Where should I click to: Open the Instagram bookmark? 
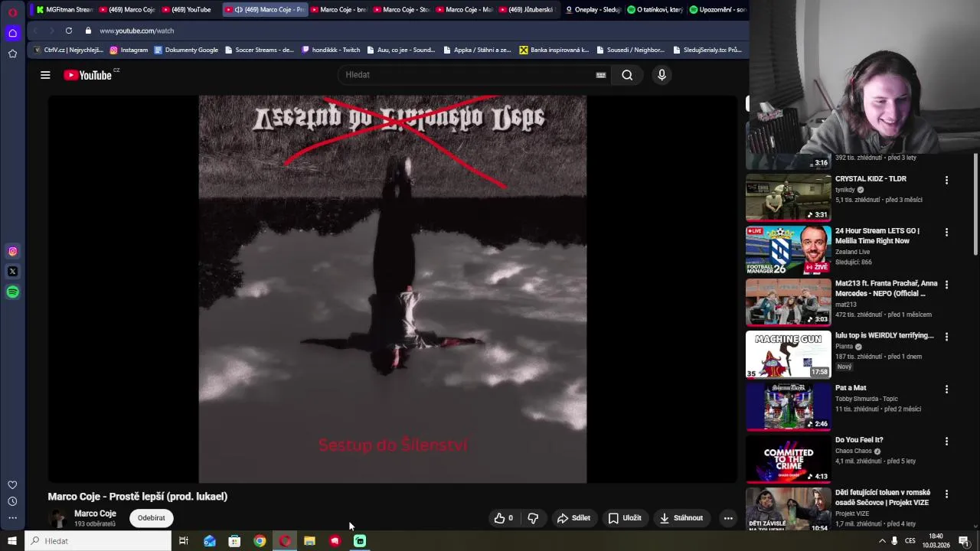[129, 50]
